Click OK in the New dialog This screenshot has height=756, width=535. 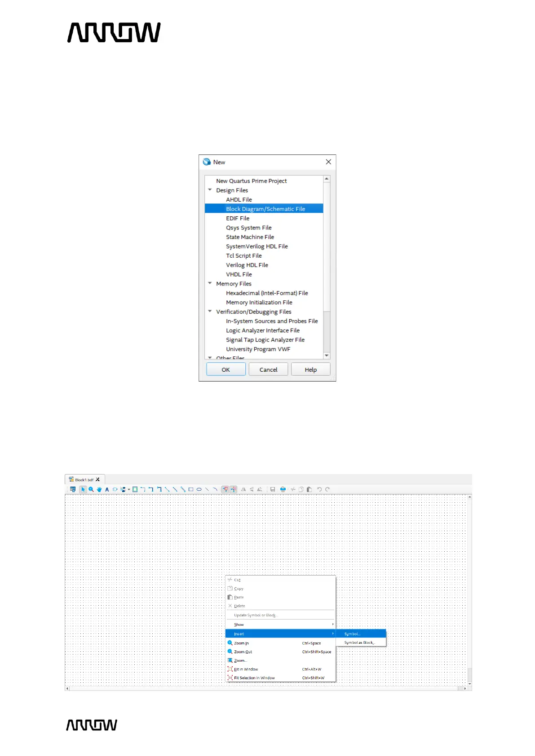pos(226,369)
